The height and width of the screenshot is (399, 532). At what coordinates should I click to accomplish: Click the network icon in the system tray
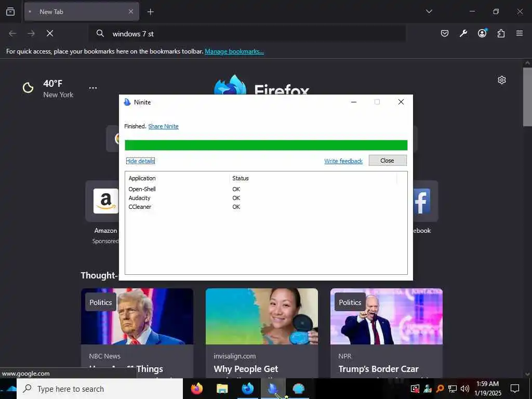tap(453, 389)
